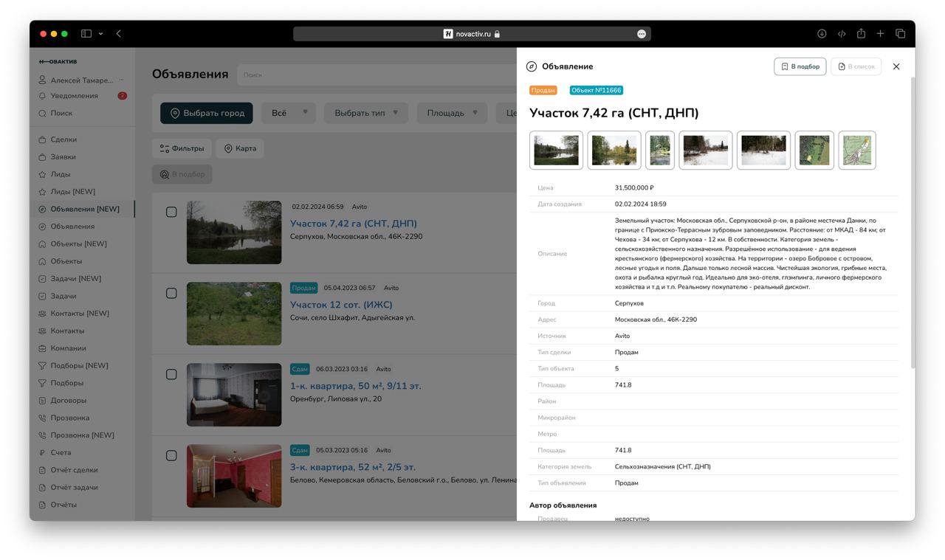The width and height of the screenshot is (945, 560).
Task: Open the Фильтры button
Action: pyautogui.click(x=182, y=148)
